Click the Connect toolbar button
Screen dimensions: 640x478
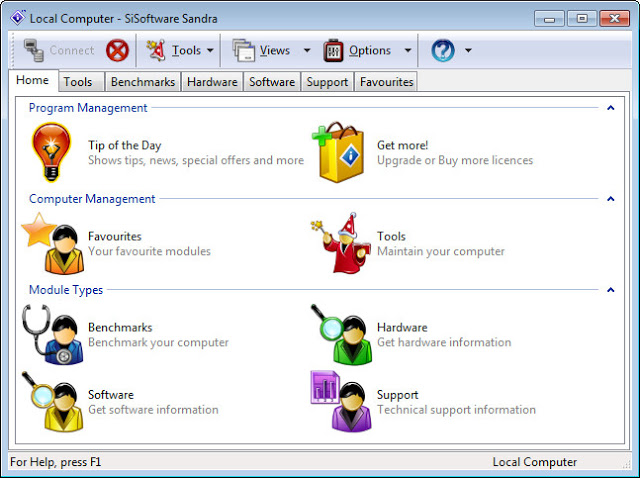coord(59,51)
